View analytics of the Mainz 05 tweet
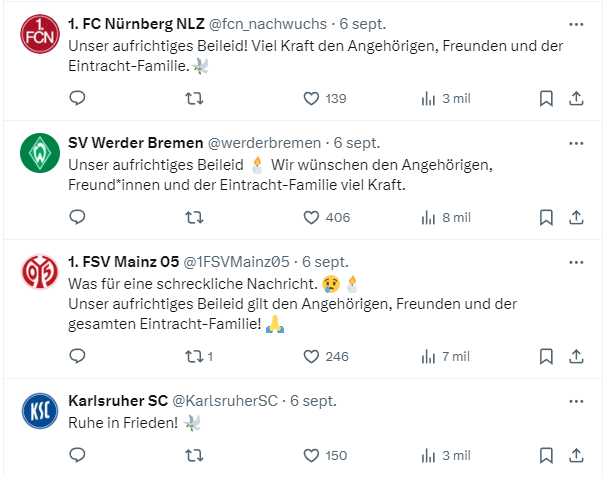The width and height of the screenshot is (603, 477). point(446,357)
